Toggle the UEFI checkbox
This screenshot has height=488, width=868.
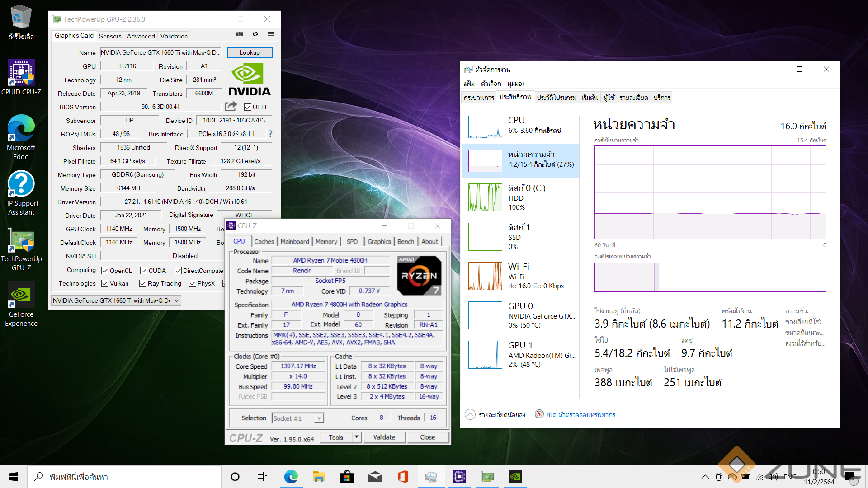pyautogui.click(x=247, y=107)
